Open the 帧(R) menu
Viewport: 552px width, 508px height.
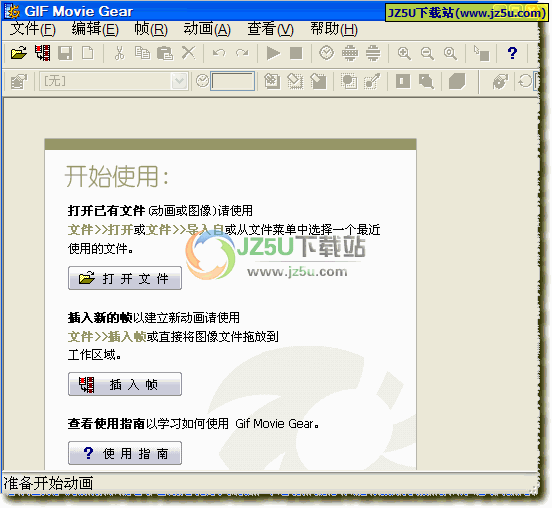pyautogui.click(x=151, y=29)
